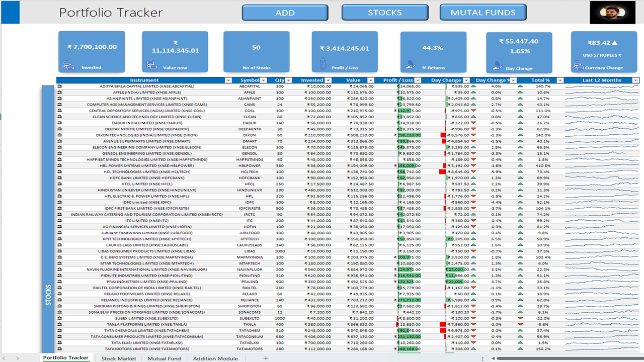Click the bank icon beside RELIANCE INDUSTRIES row

point(60,300)
